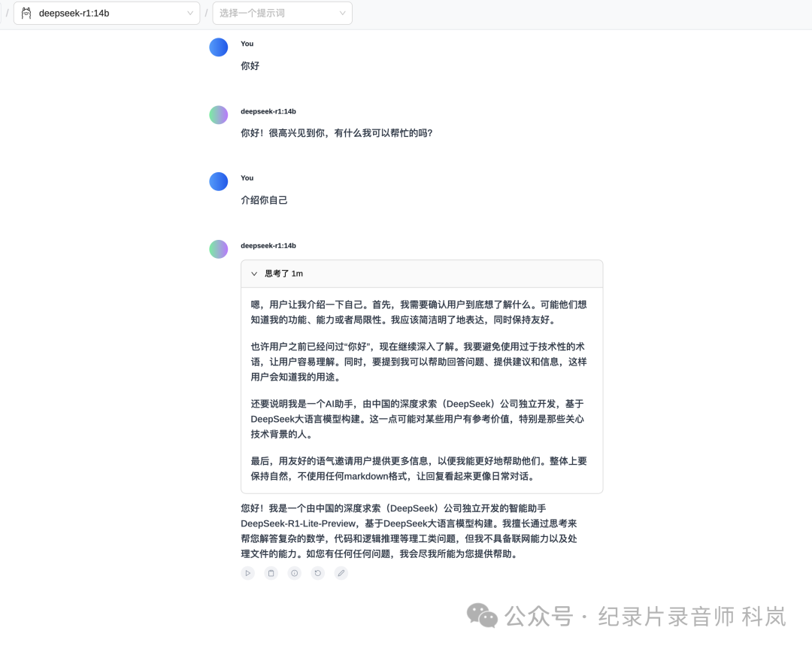Click the final answer text starting 您好！我是一个由中国的深度求索
The image size is (812, 649).
click(409, 531)
